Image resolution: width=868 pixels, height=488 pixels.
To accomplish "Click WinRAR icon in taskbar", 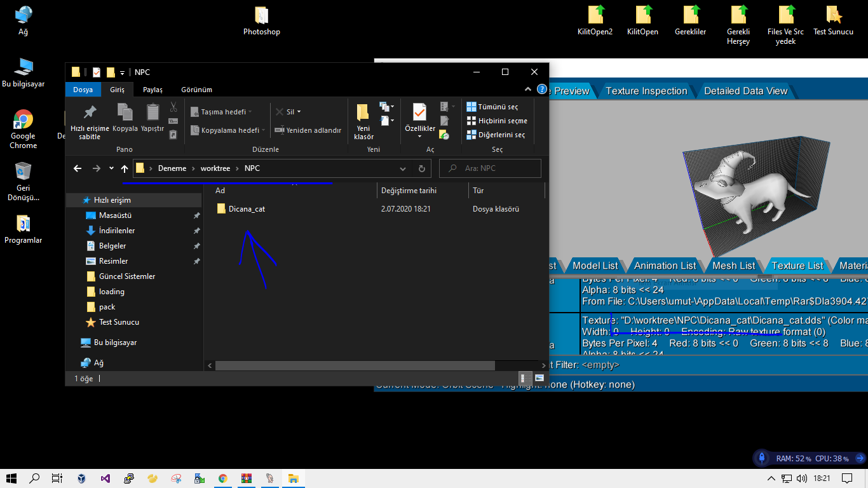I will point(246,478).
